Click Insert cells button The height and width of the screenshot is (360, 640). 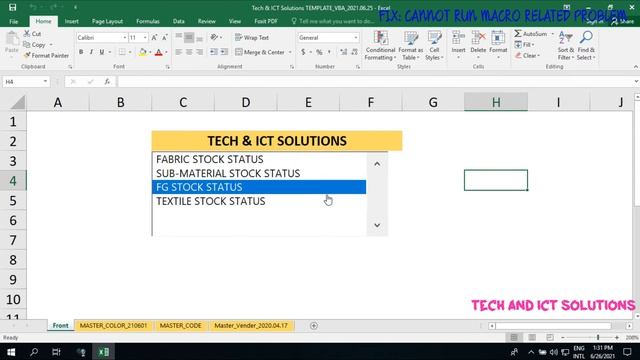coord(458,45)
